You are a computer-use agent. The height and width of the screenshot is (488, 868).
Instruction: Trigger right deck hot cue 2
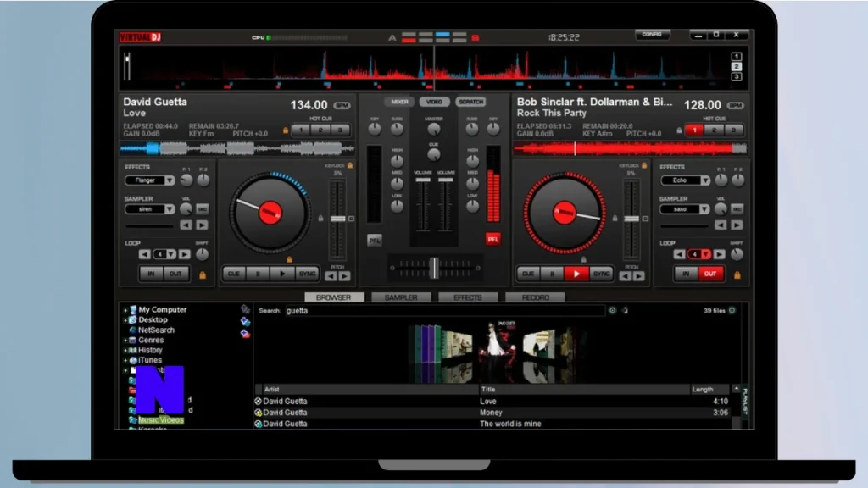click(714, 130)
